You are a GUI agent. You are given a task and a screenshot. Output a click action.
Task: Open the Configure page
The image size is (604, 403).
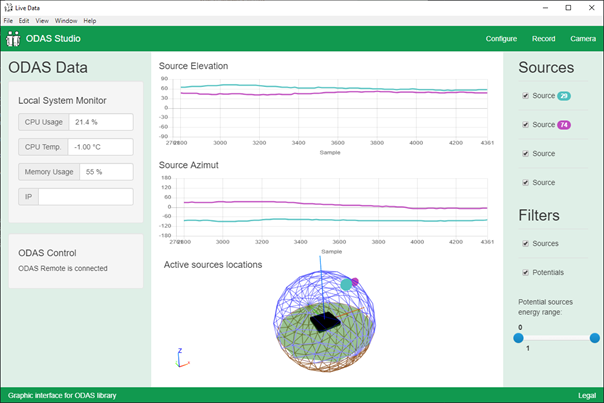[501, 39]
